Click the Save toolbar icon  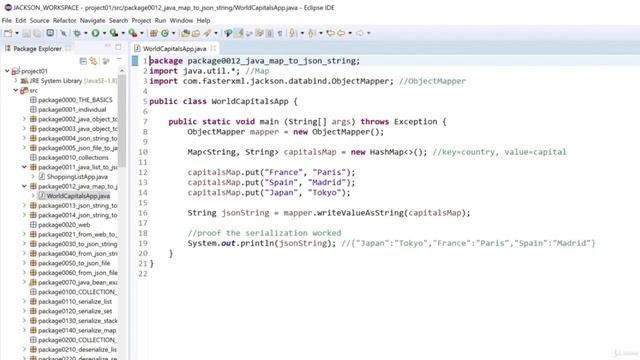[x=26, y=33]
